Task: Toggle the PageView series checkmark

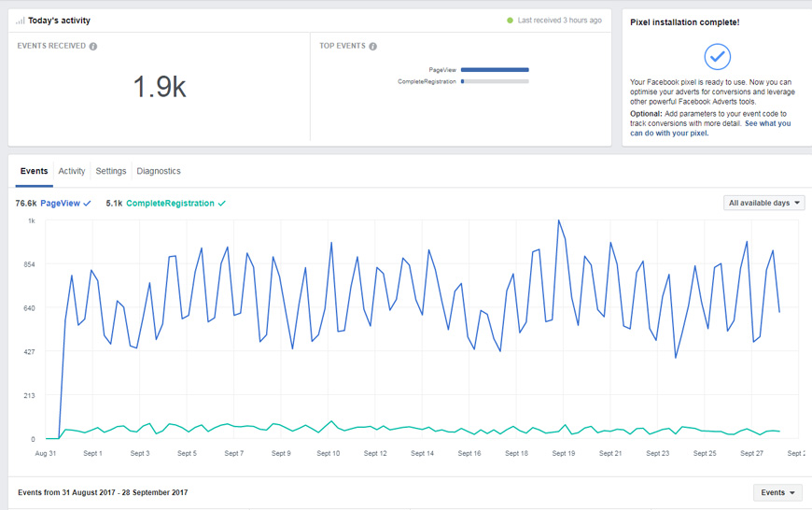Action: 87,204
